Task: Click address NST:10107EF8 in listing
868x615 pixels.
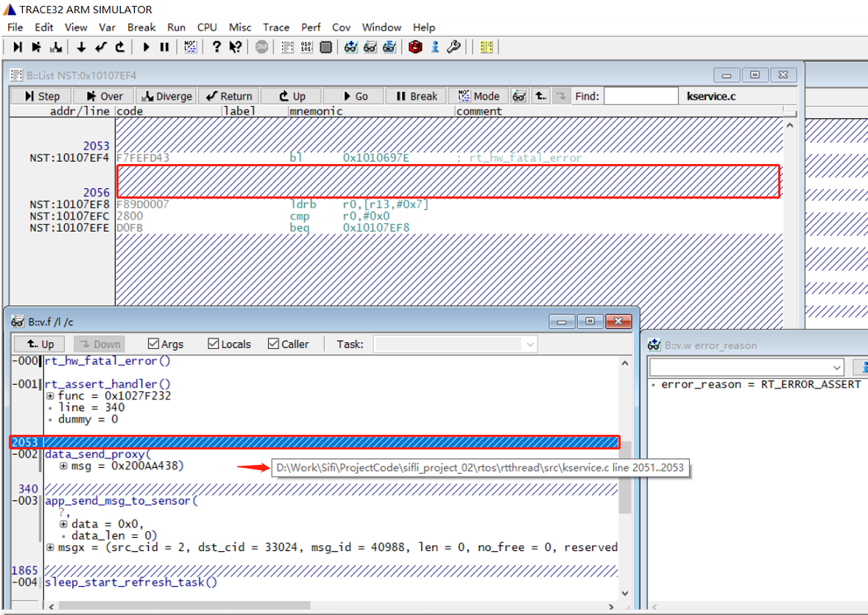Action: coord(70,205)
